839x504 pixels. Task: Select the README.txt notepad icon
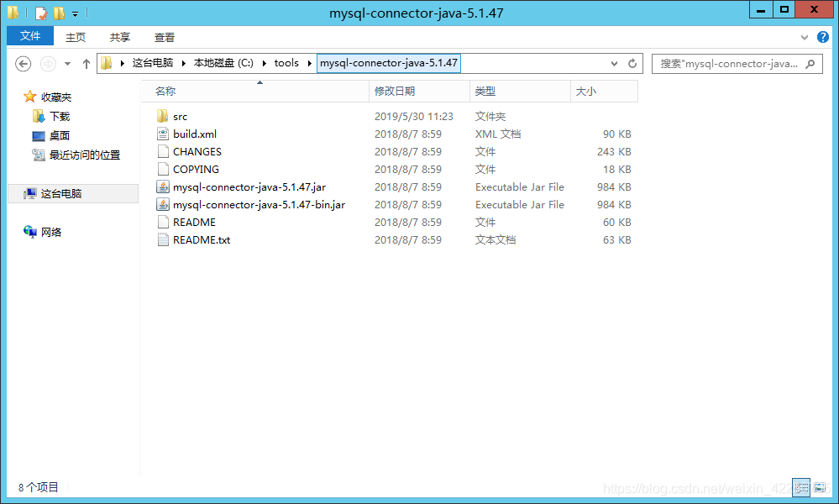coord(163,239)
